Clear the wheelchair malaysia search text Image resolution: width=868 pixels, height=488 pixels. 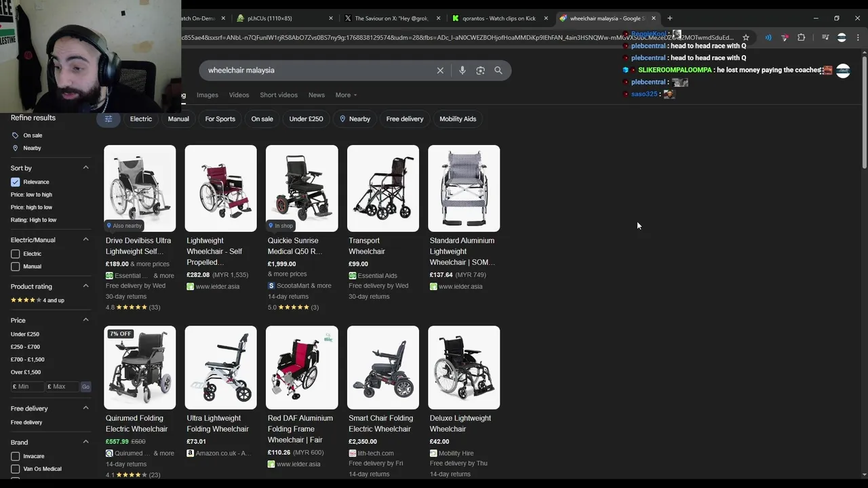click(440, 70)
